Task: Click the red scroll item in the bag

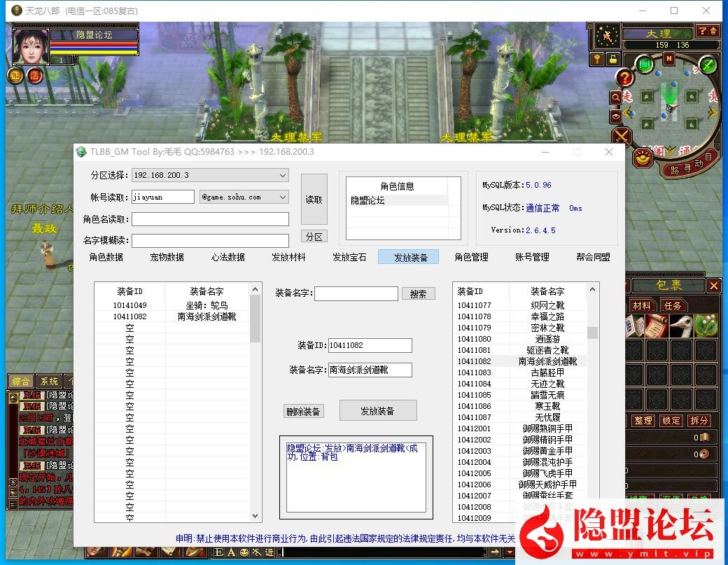Action: tap(657, 326)
